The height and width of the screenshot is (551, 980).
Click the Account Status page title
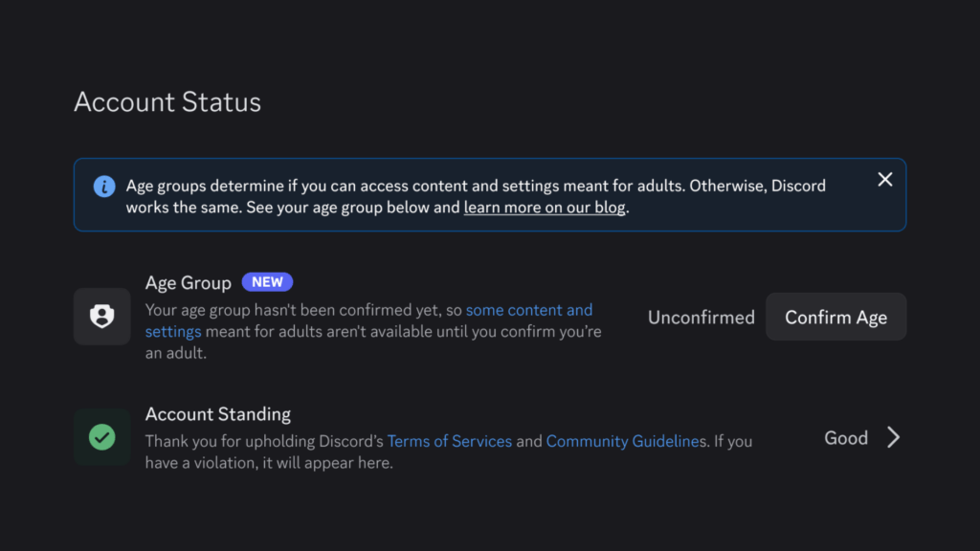pos(167,101)
